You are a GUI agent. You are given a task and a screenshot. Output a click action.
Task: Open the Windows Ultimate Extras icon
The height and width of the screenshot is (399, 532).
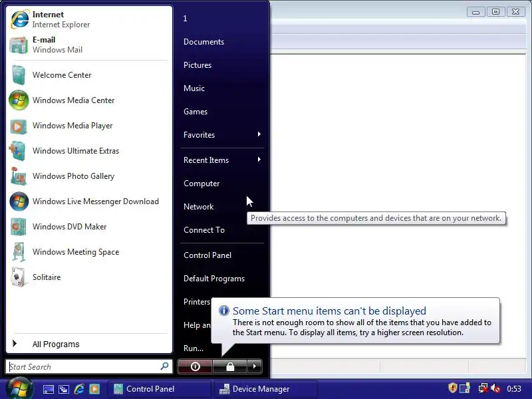[x=18, y=151]
